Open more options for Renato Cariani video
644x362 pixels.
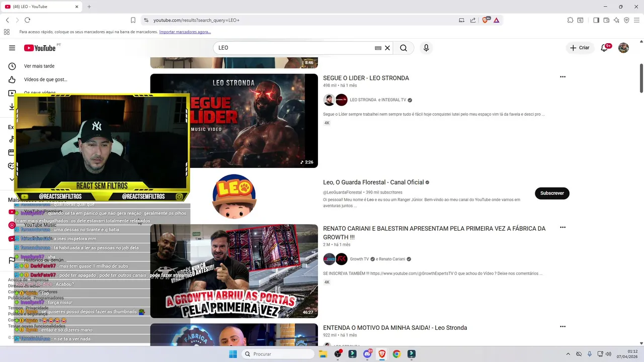(x=562, y=227)
